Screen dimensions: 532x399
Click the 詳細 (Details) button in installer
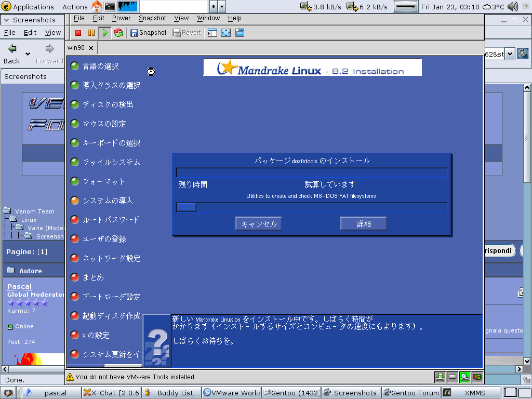click(363, 224)
